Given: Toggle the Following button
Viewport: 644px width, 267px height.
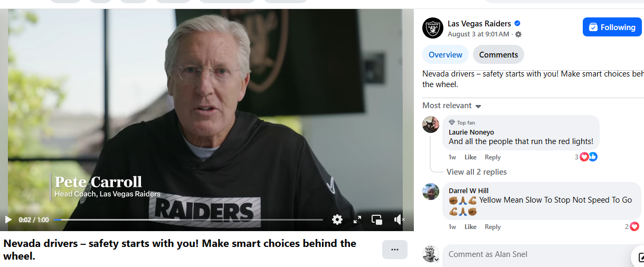Looking at the screenshot, I should tap(612, 27).
